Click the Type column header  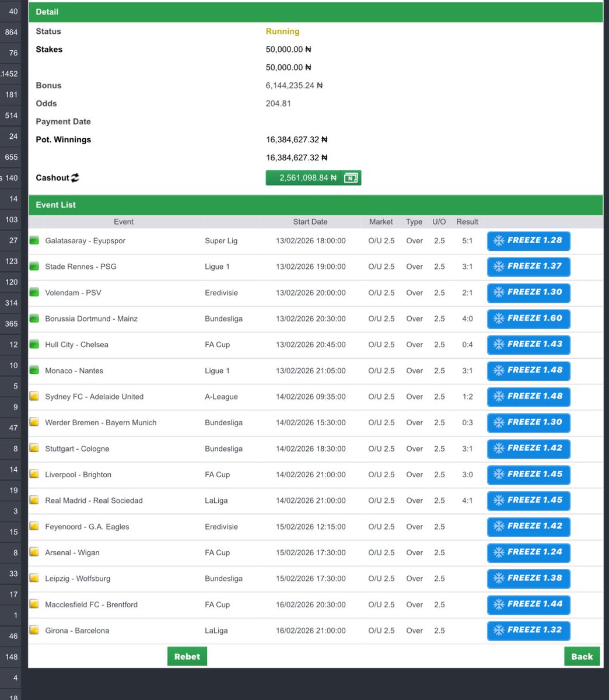(x=414, y=222)
